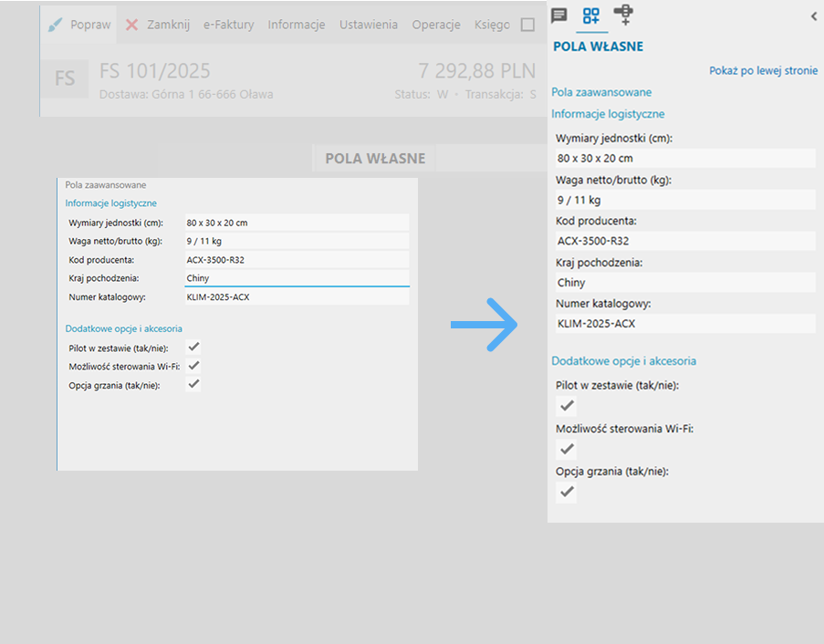The image size is (824, 644).
Task: Click the FS document type tile
Action: (x=65, y=78)
